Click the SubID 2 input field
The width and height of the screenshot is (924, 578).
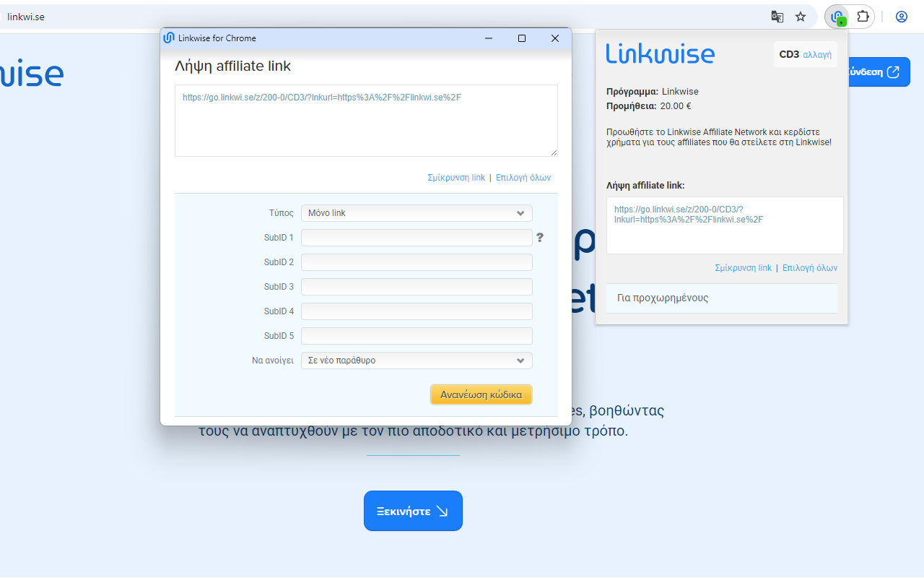coord(417,262)
